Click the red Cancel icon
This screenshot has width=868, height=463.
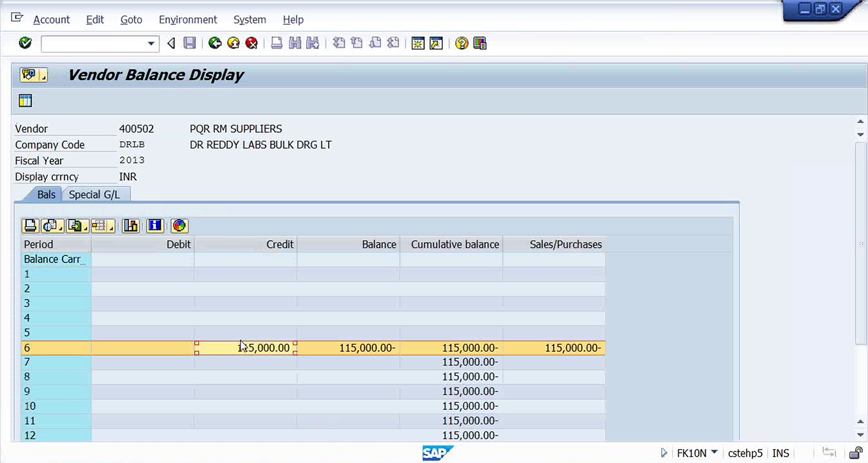click(x=252, y=43)
